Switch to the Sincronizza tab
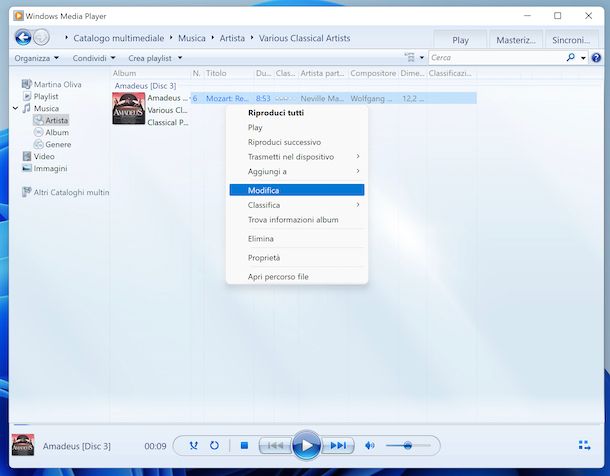Image resolution: width=610 pixels, height=476 pixels. pyautogui.click(x=571, y=40)
